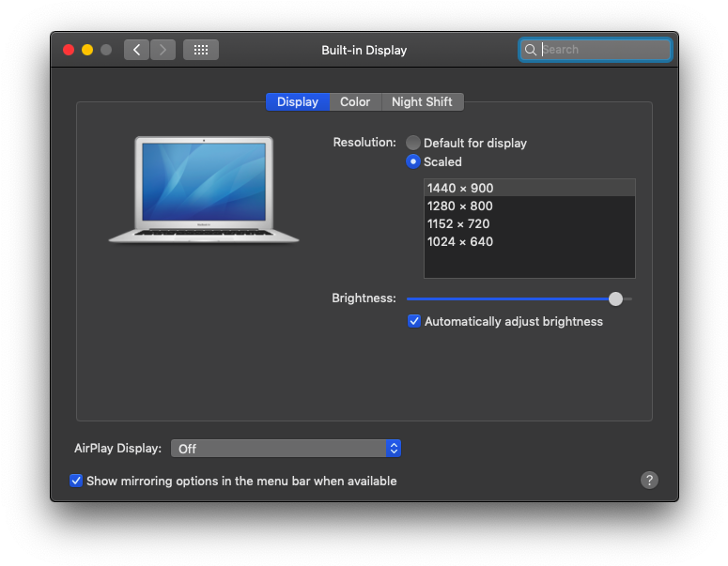Show all preferences grid icon
Screen dimensions: 728x566
[201, 50]
